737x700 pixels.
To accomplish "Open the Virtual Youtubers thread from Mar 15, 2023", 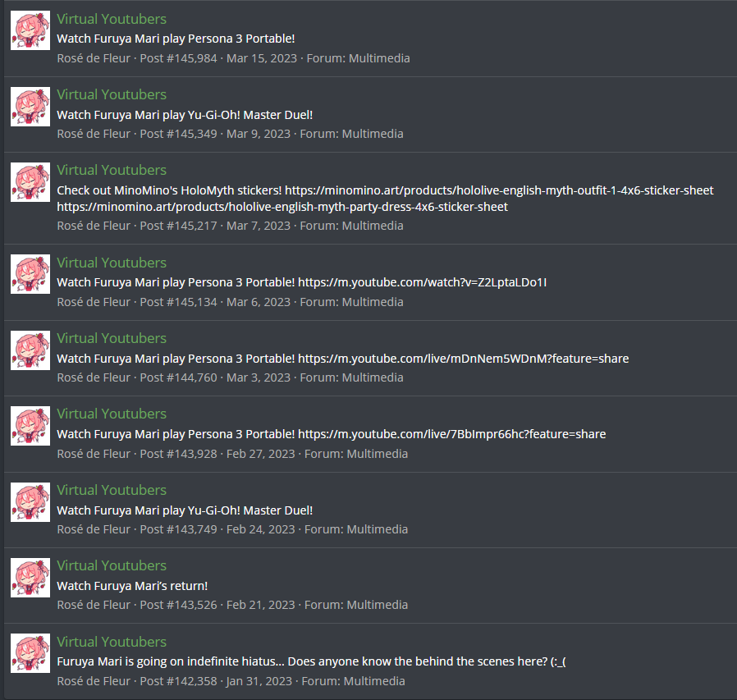I will (x=112, y=19).
